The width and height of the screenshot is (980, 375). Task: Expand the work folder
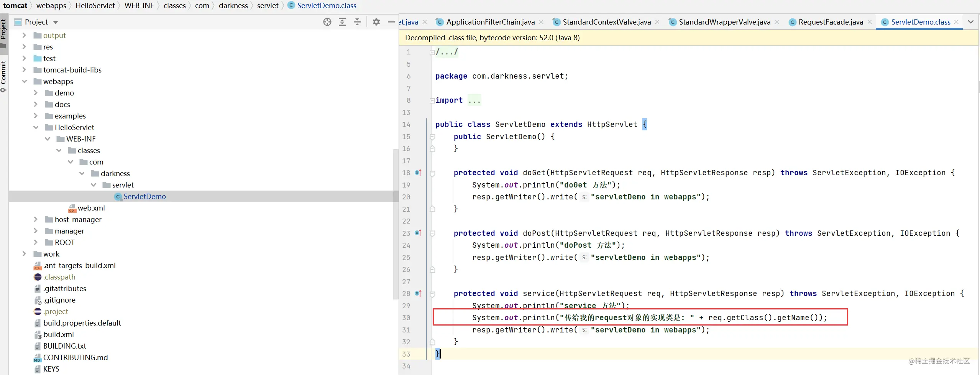click(24, 254)
